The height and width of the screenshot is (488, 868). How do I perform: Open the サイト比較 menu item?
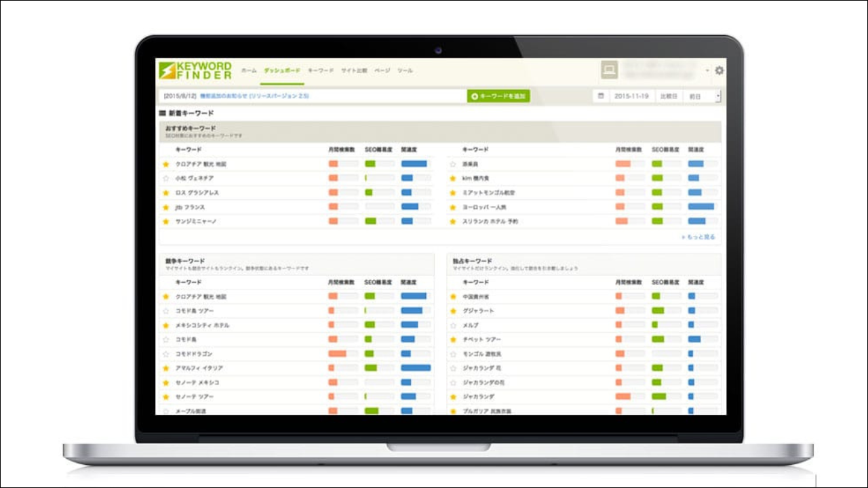coord(354,70)
